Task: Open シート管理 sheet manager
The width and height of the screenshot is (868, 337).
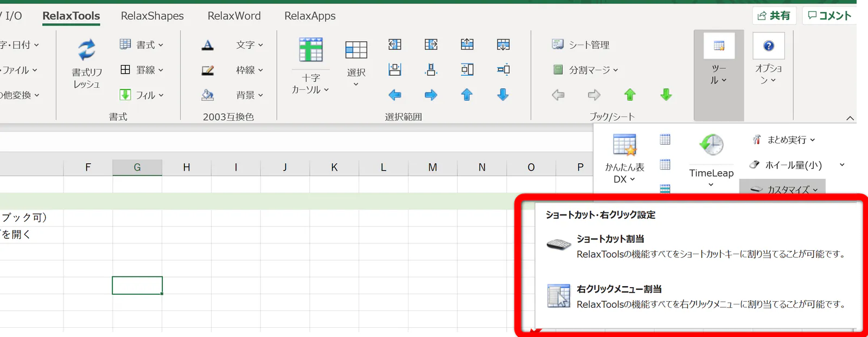Action: point(581,45)
